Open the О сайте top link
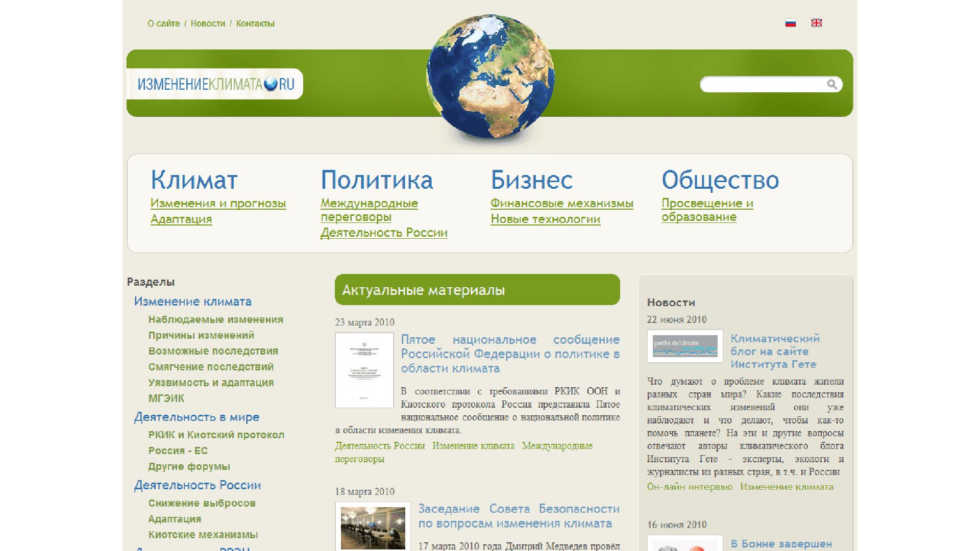980x551 pixels. coord(163,23)
